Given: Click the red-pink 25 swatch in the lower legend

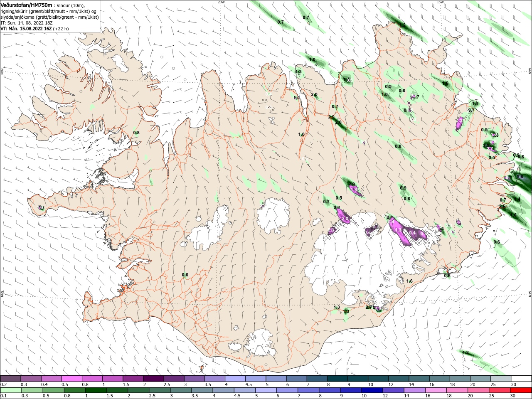Looking at the screenshot, I should tap(500, 390).
